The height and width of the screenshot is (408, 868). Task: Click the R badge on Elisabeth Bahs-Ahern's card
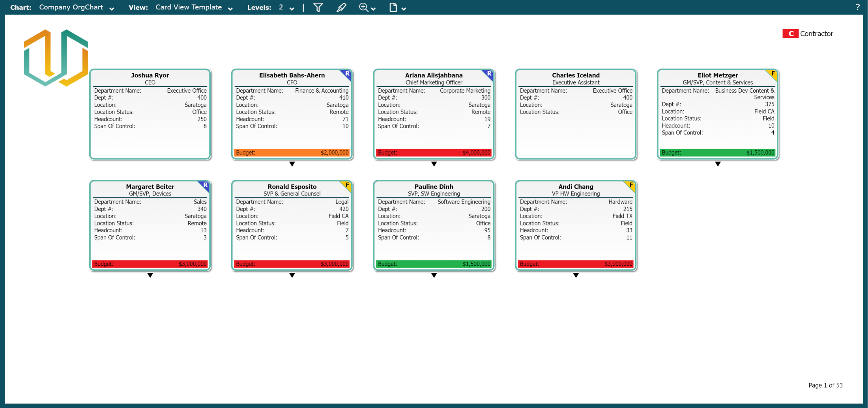[x=347, y=74]
